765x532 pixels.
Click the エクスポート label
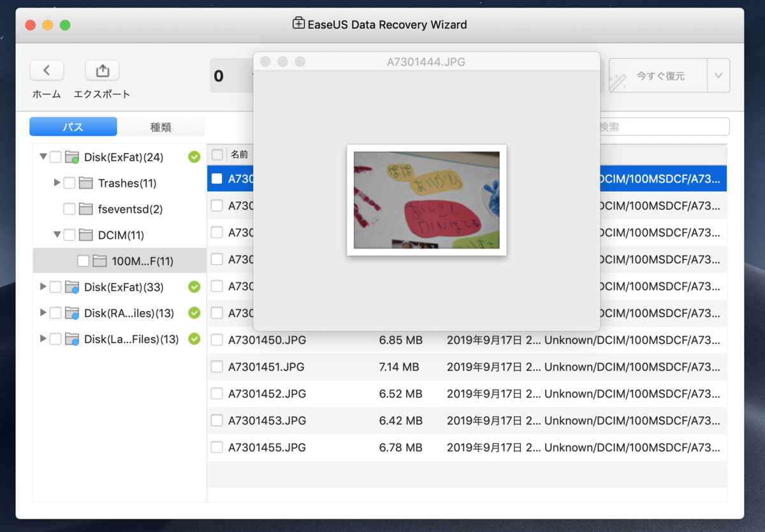[x=102, y=94]
